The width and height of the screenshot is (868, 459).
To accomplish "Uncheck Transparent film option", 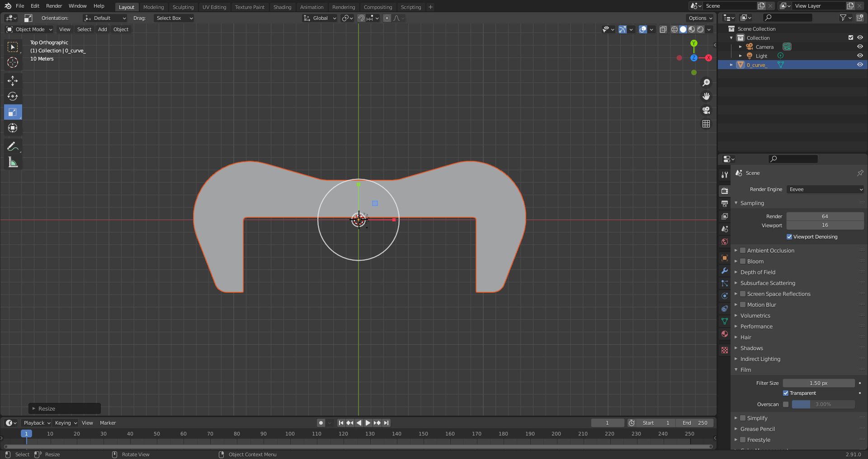I will [x=786, y=393].
